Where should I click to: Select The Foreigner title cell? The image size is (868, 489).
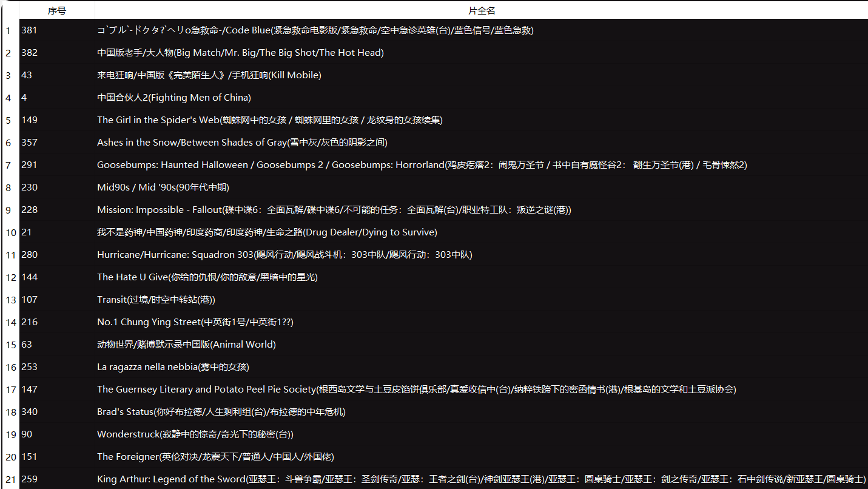(482, 457)
